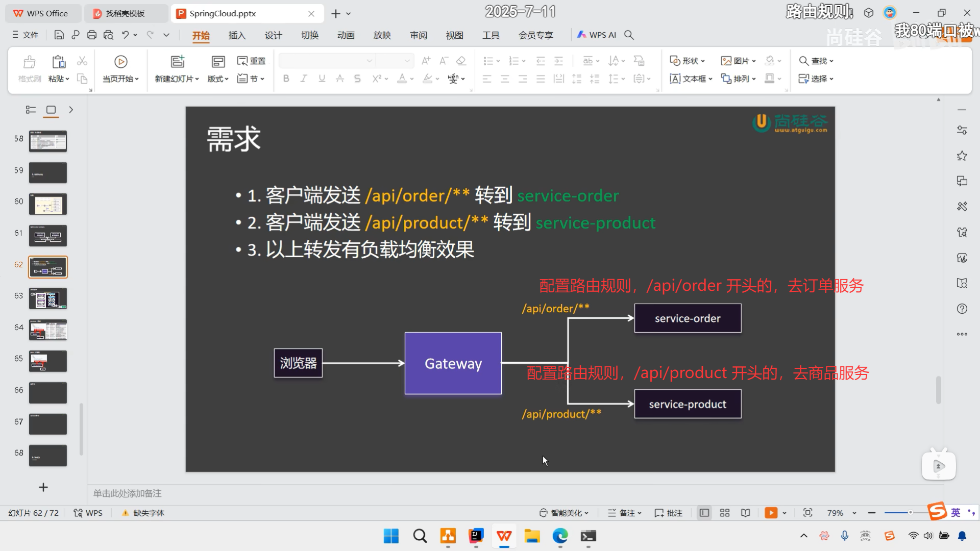The width and height of the screenshot is (980, 551).
Task: Open the 动画 animation tab
Action: (x=346, y=35)
